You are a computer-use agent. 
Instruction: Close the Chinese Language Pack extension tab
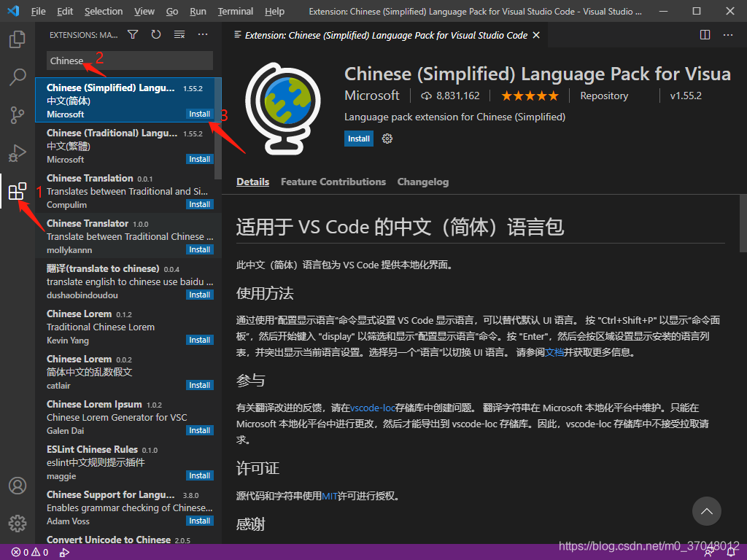[536, 35]
